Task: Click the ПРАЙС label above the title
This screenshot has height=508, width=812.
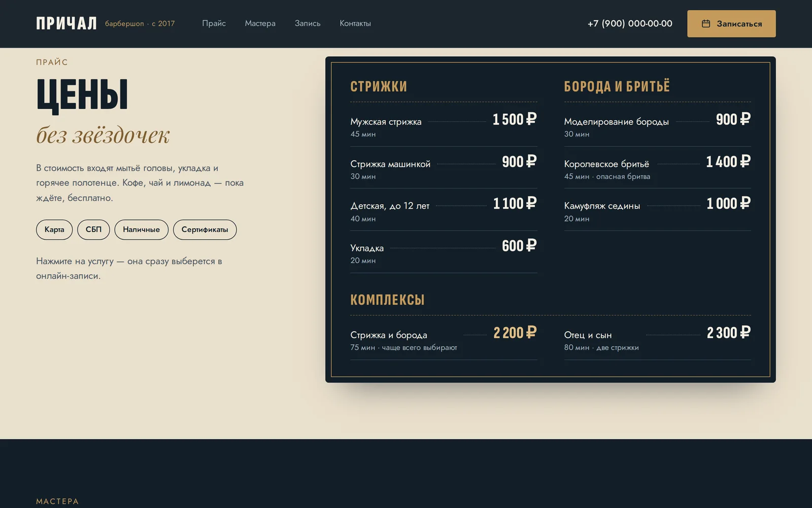Action: pyautogui.click(x=52, y=62)
